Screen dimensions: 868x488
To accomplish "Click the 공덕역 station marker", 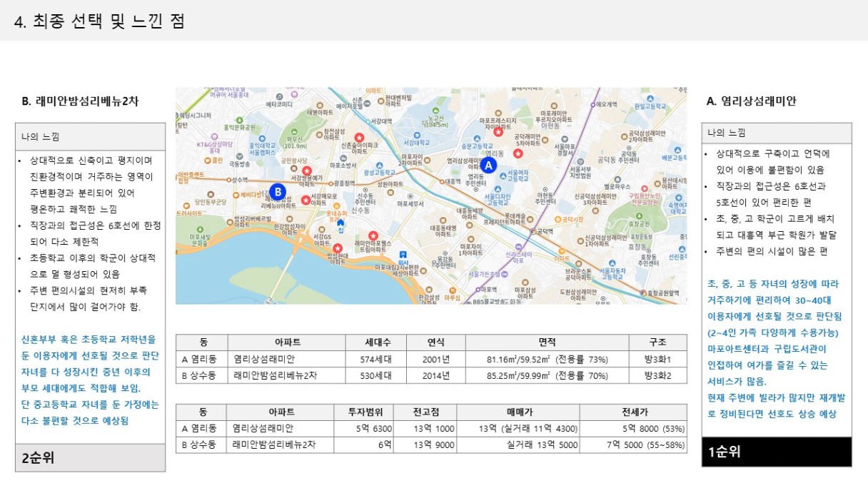I will tap(533, 231).
